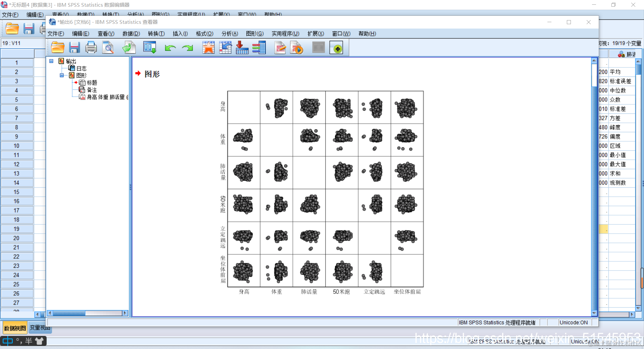Open the viewer 格式(O) menu
Image resolution: width=644 pixels, height=349 pixels.
pyautogui.click(x=205, y=34)
